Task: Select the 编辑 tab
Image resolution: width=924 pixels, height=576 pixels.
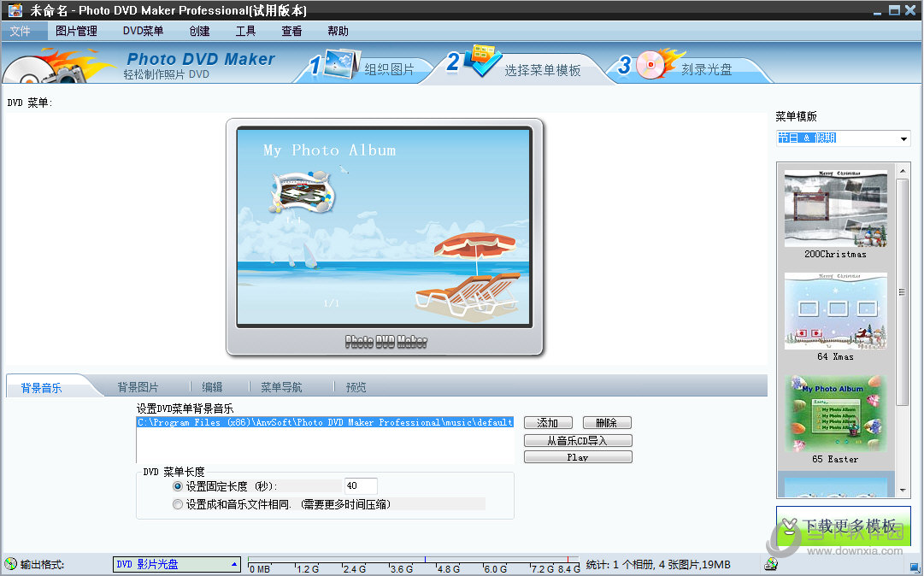Action: (x=212, y=387)
